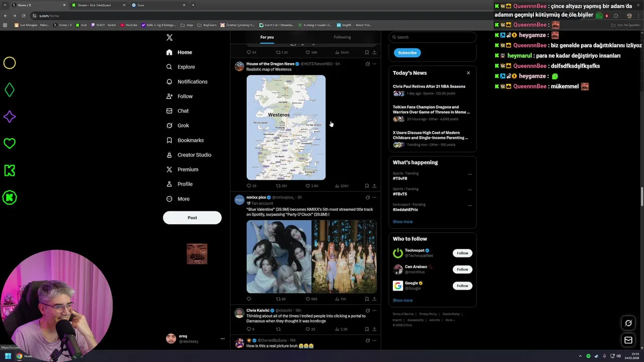Follow Google account
Image resolution: width=644 pixels, height=362 pixels.
pyautogui.click(x=462, y=286)
